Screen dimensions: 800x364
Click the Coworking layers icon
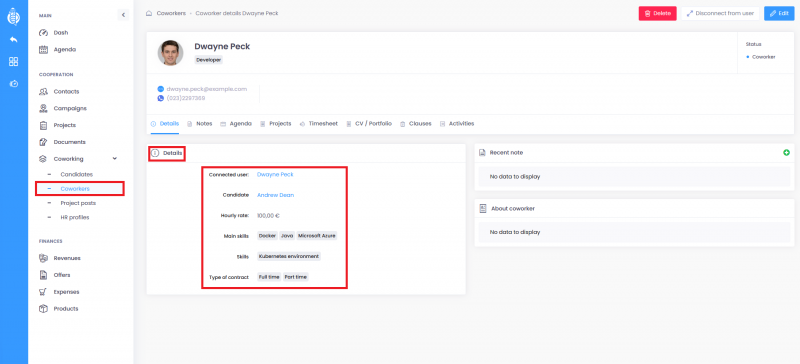pyautogui.click(x=43, y=159)
